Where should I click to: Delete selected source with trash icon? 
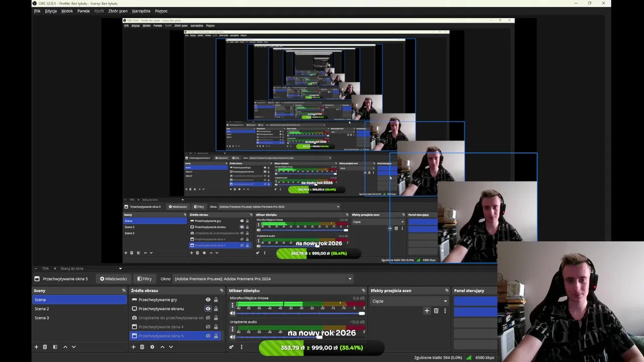(x=142, y=347)
